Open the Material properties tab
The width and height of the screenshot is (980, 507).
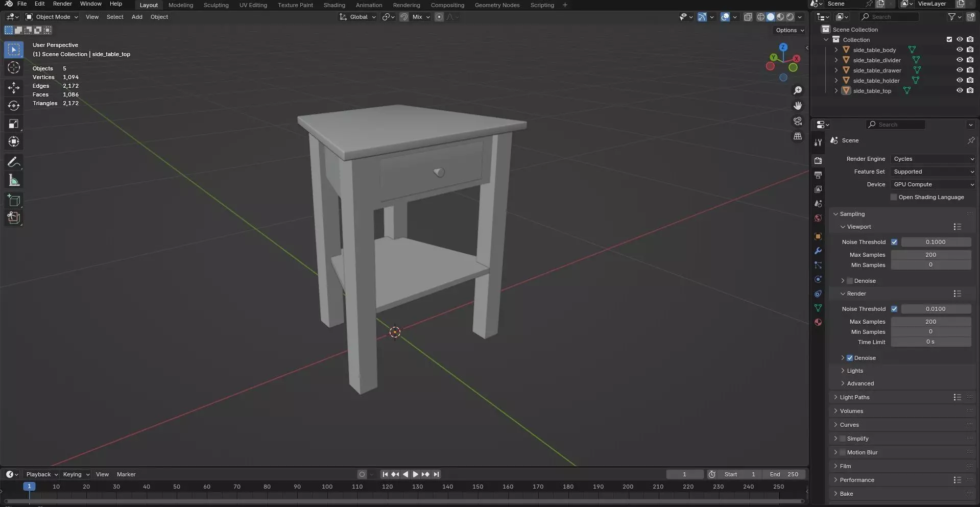point(818,322)
